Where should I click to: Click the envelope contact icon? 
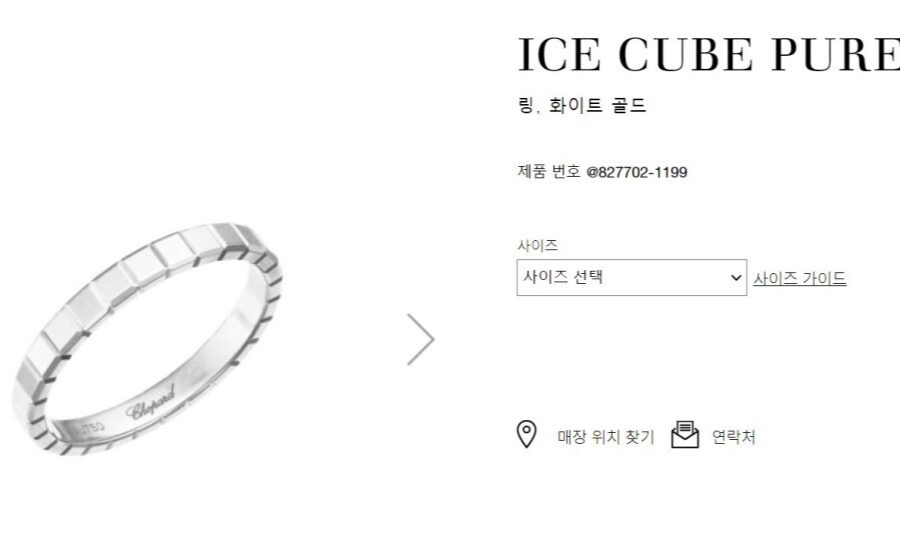685,435
